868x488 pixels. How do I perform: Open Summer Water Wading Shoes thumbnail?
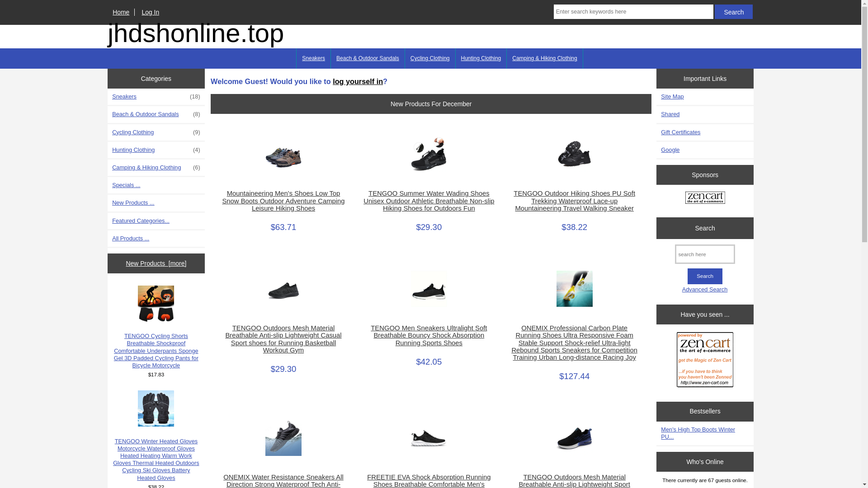click(429, 154)
